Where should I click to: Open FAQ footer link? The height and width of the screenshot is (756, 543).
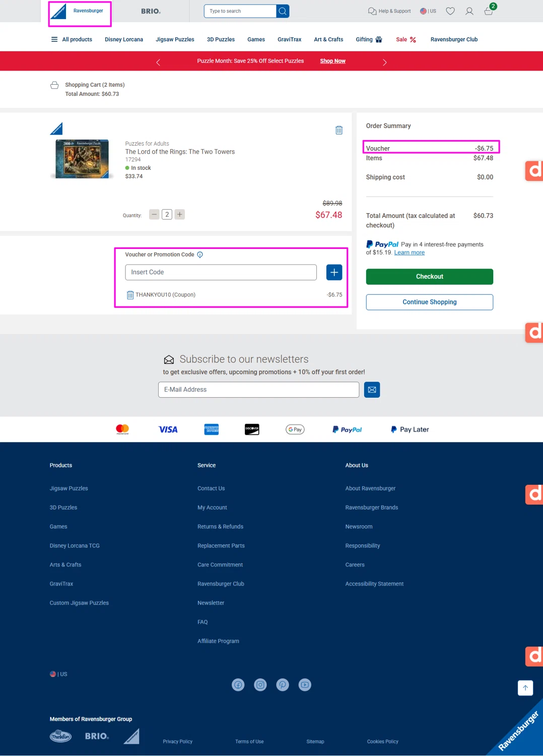(x=202, y=622)
